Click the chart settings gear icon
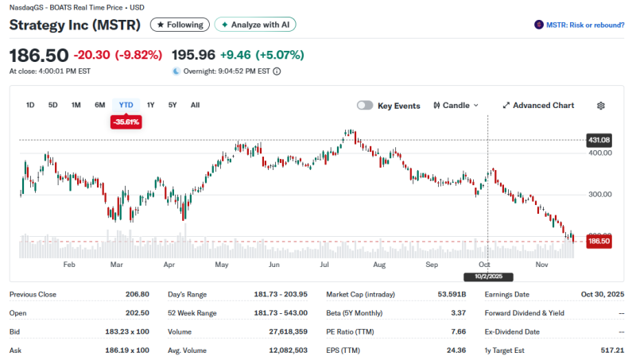Screen dimensions: 636x364 click(601, 106)
